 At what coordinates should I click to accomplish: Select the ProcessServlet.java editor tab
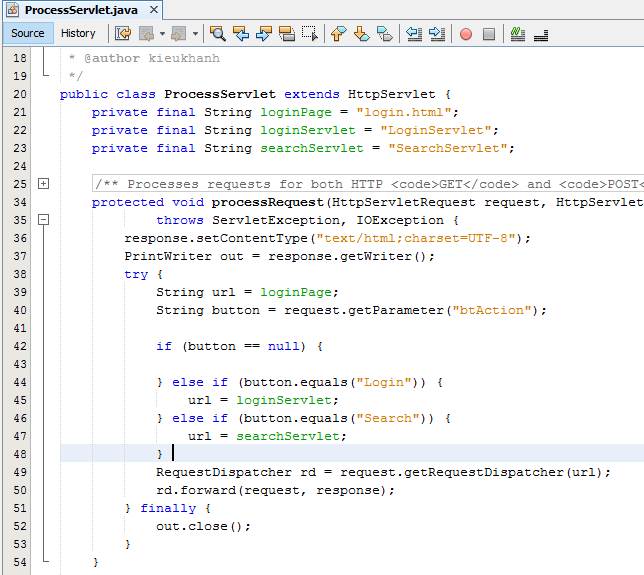pyautogui.click(x=81, y=10)
